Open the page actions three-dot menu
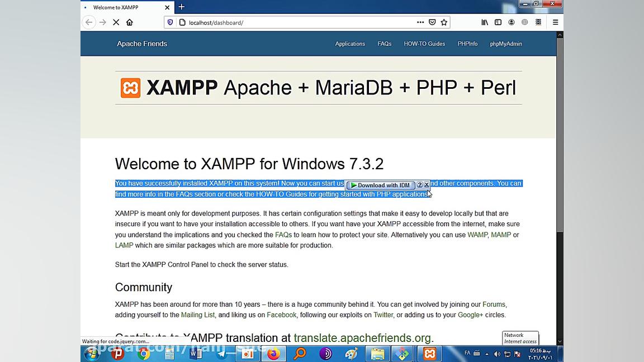 click(420, 22)
